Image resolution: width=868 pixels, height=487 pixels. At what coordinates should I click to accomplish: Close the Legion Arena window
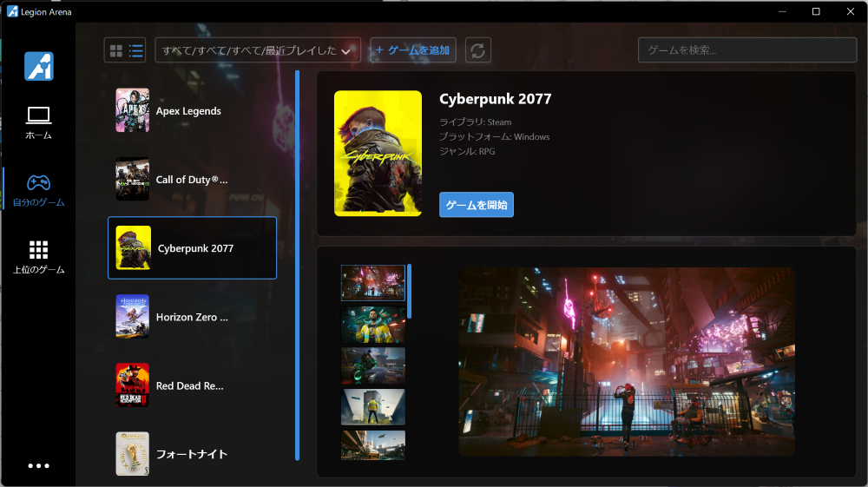851,11
